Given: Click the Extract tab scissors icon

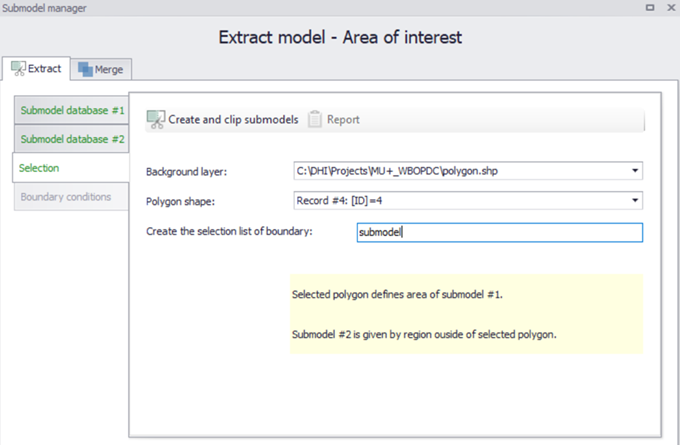Looking at the screenshot, I should coord(18,69).
